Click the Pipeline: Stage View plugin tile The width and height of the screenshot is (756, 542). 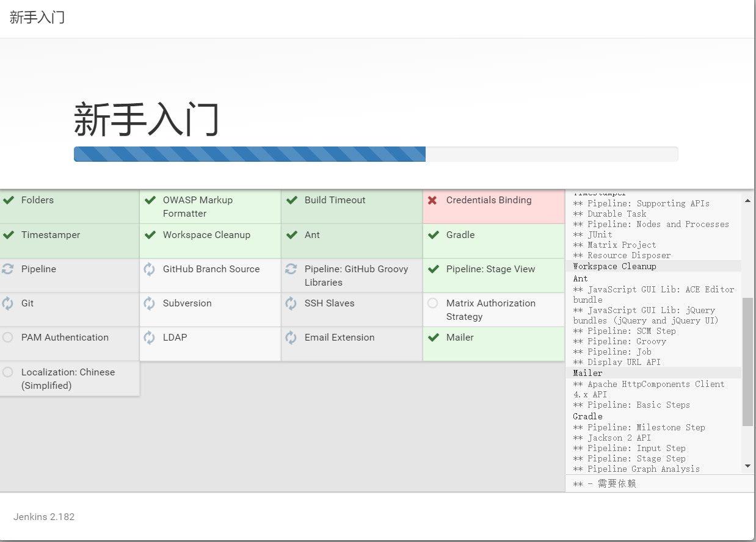493,275
